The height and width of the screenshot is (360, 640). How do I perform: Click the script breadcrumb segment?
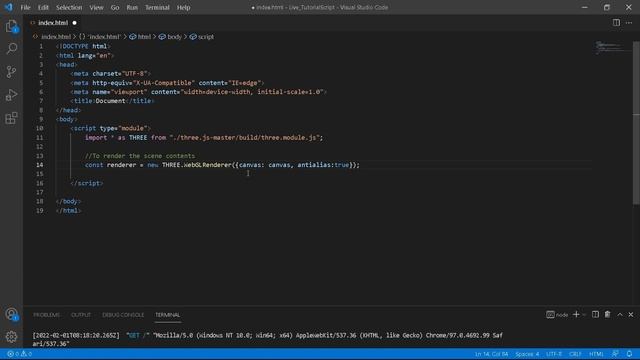202,37
